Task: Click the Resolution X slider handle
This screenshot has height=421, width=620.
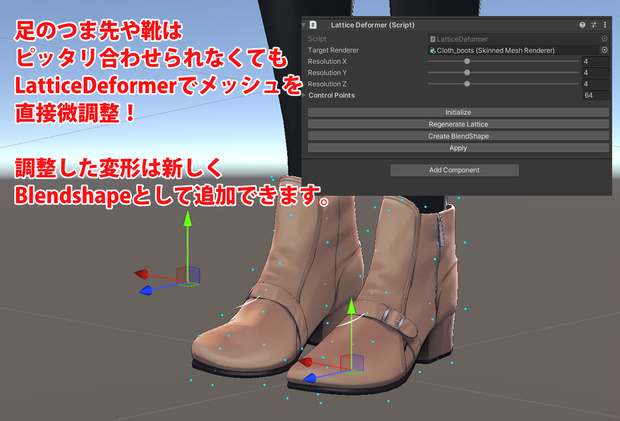Action: [x=467, y=61]
